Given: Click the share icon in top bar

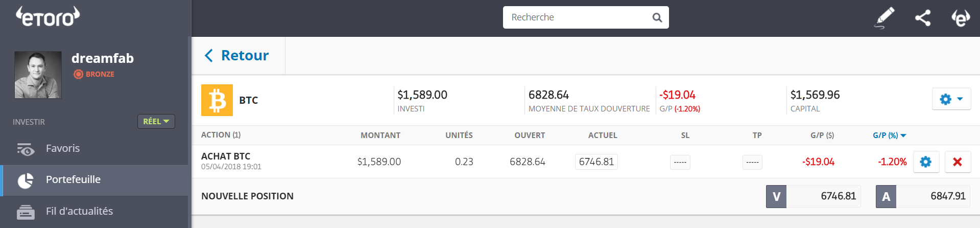Looking at the screenshot, I should click(x=923, y=18).
